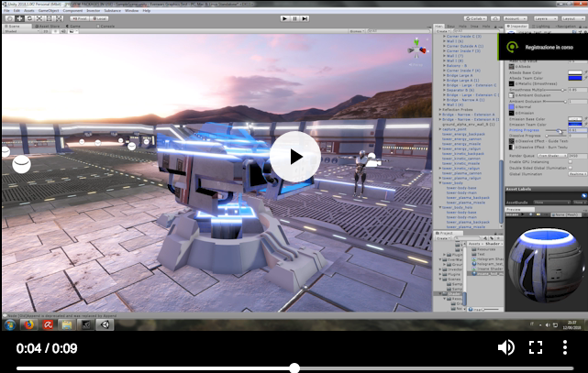Click the asset label tag icon
Screen dimensions: 588x373
click(584, 195)
